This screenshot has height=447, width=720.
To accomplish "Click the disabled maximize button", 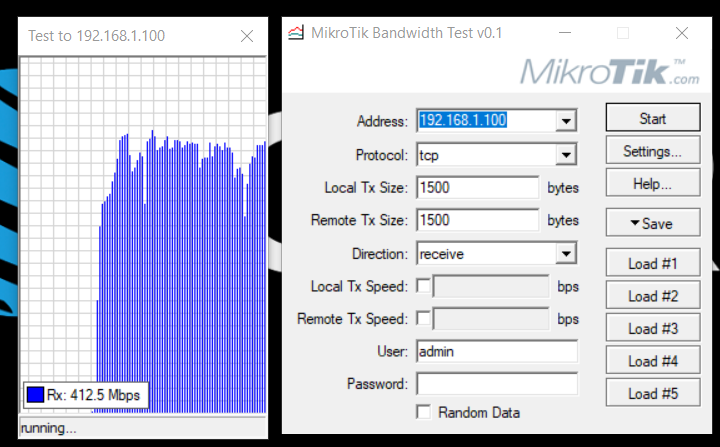I will coord(623,33).
